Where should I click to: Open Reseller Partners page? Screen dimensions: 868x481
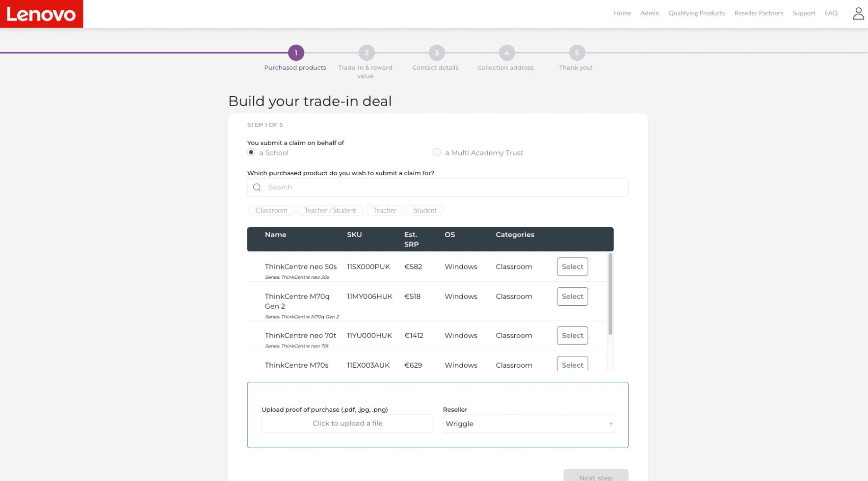[x=759, y=13]
